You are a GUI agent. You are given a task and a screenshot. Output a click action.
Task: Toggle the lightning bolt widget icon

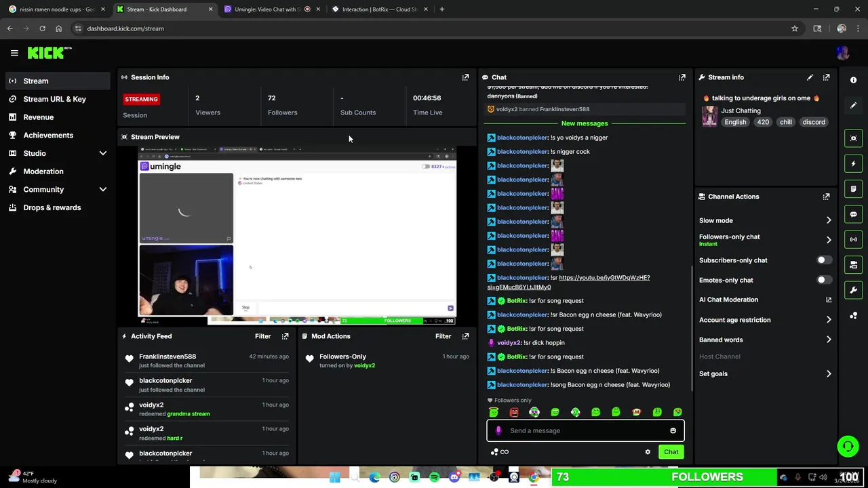(x=854, y=163)
